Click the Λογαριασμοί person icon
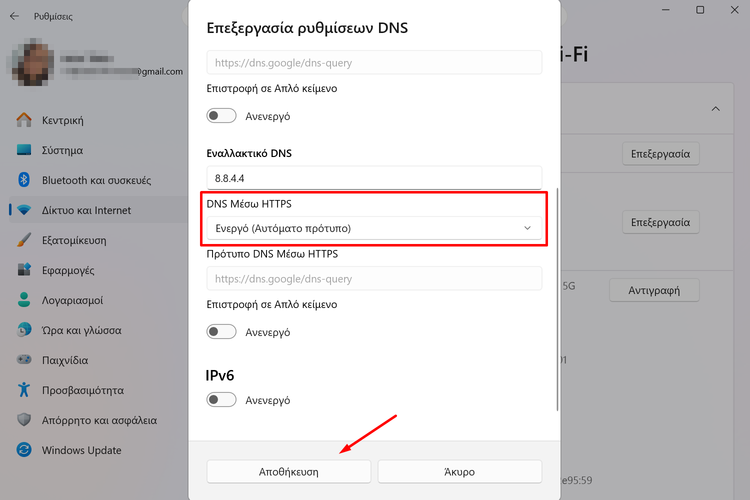 pos(25,300)
